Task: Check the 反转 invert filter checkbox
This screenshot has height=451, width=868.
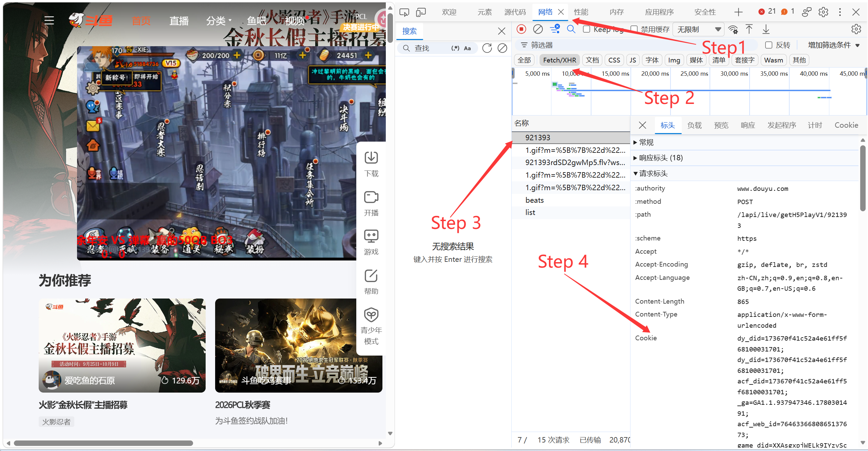Action: click(x=769, y=45)
